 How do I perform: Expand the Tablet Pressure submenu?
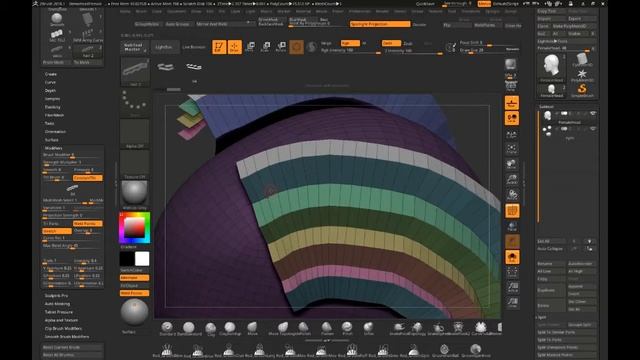[x=59, y=312]
